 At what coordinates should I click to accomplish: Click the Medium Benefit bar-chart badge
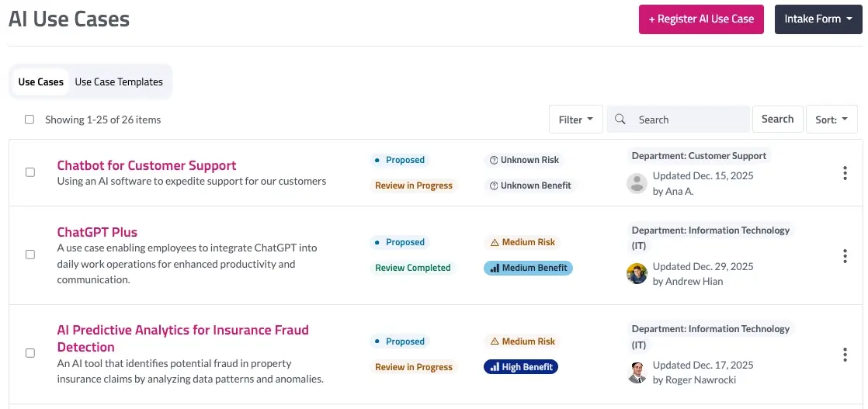click(528, 268)
